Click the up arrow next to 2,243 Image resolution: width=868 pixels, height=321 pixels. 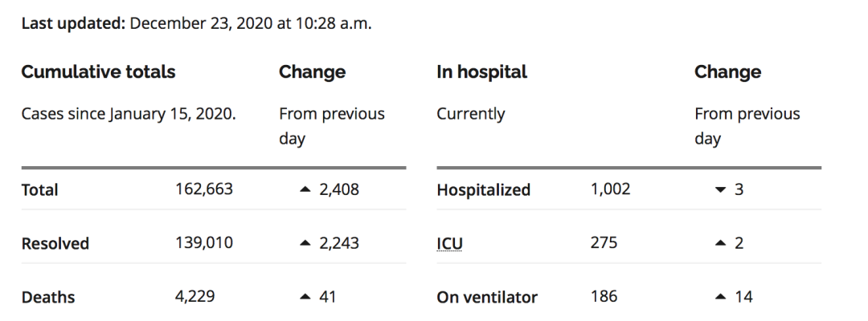(x=305, y=243)
